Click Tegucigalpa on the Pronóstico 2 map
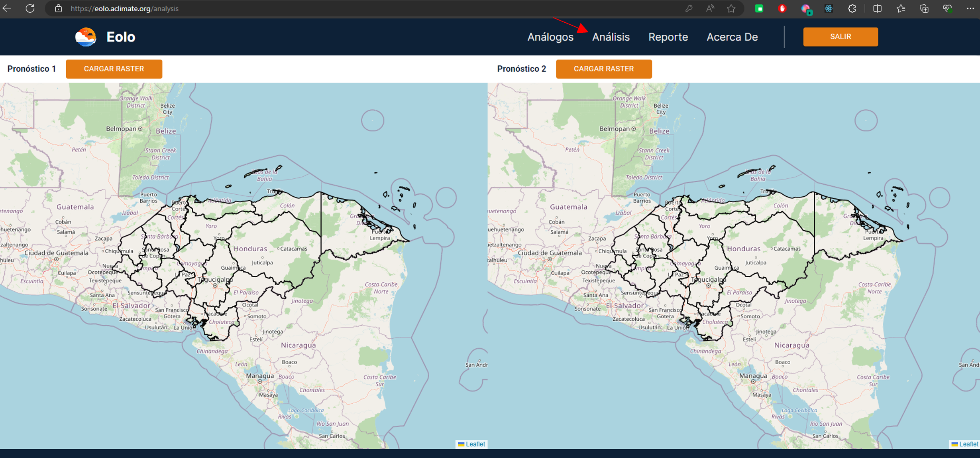The image size is (980, 458). [x=709, y=280]
